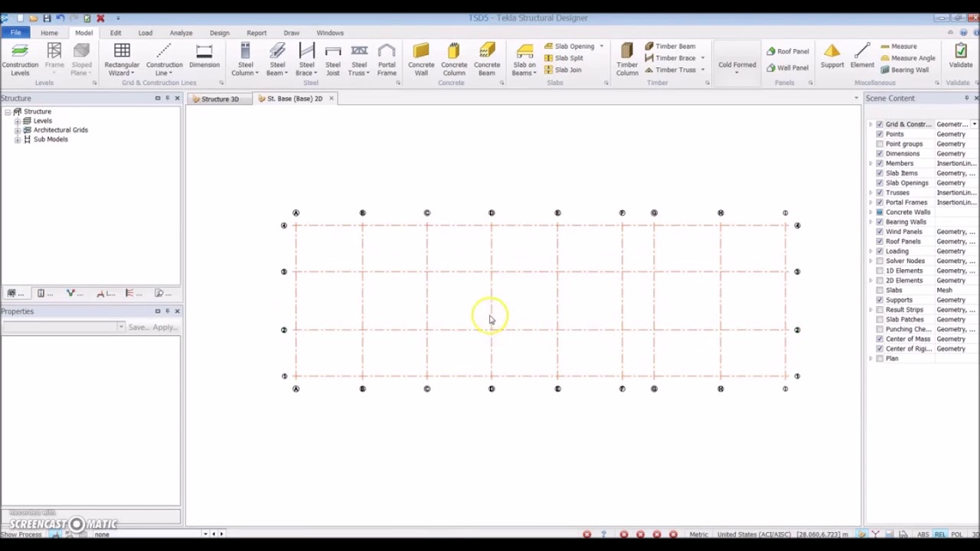The height and width of the screenshot is (551, 980).
Task: Run the Validate command
Action: coord(960,57)
